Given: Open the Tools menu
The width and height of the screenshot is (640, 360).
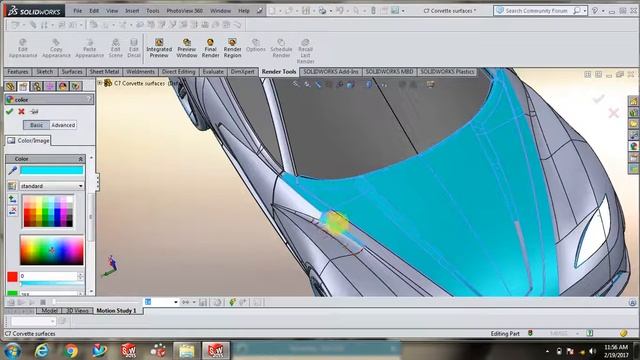Looking at the screenshot, I should [153, 11].
